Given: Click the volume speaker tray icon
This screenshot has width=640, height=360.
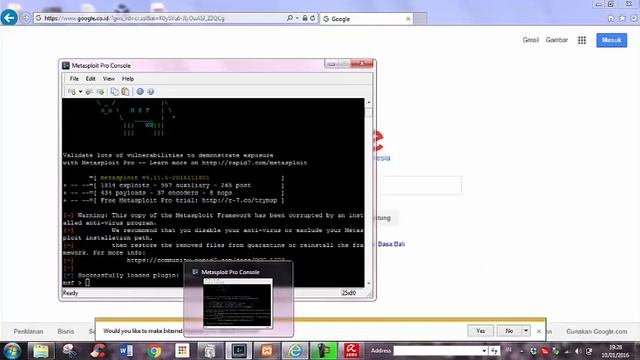Looking at the screenshot, I should (x=578, y=351).
